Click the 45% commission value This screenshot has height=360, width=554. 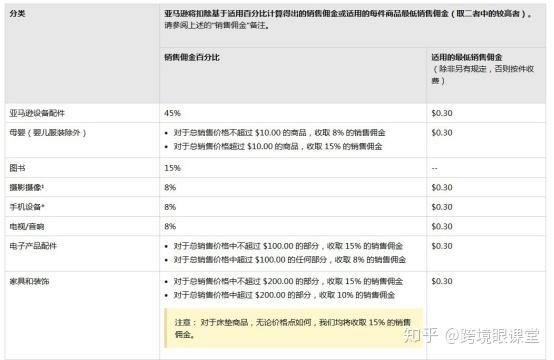tap(172, 113)
